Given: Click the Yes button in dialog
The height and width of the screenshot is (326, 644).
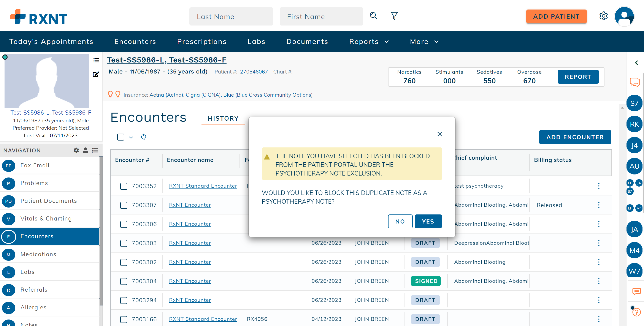Looking at the screenshot, I should click(x=428, y=221).
